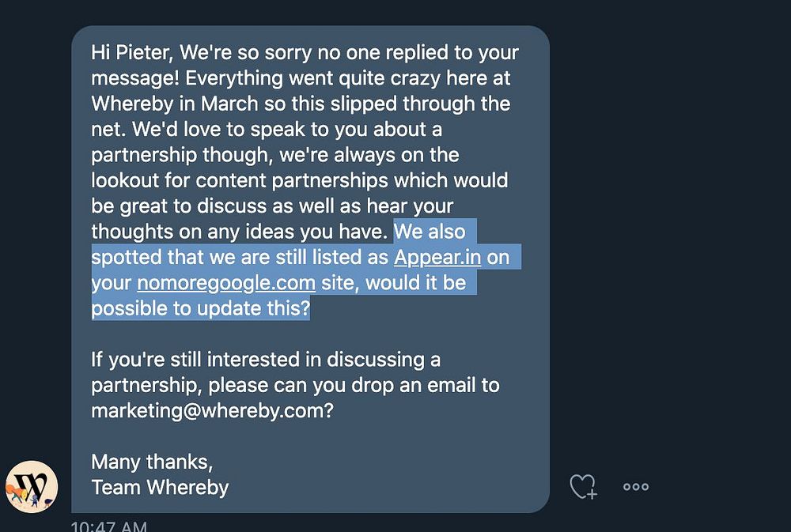
Task: Click the phrase "thoughts on any ideas"
Action: click(209, 232)
